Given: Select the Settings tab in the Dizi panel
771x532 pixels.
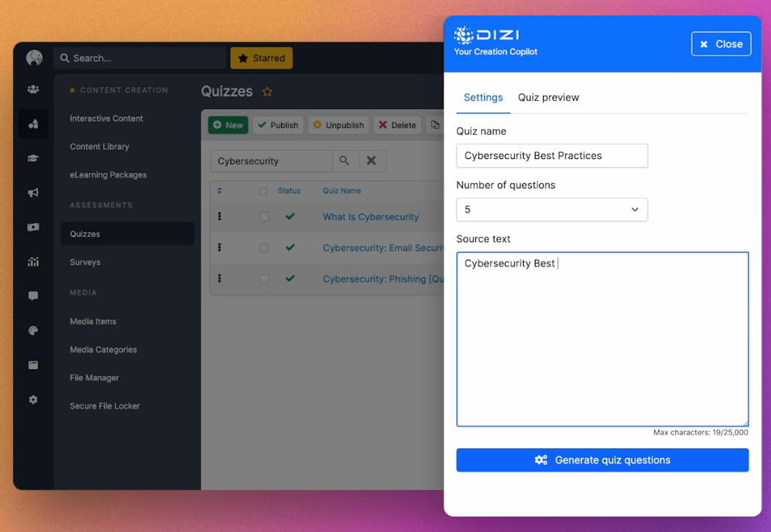Looking at the screenshot, I should [x=483, y=97].
